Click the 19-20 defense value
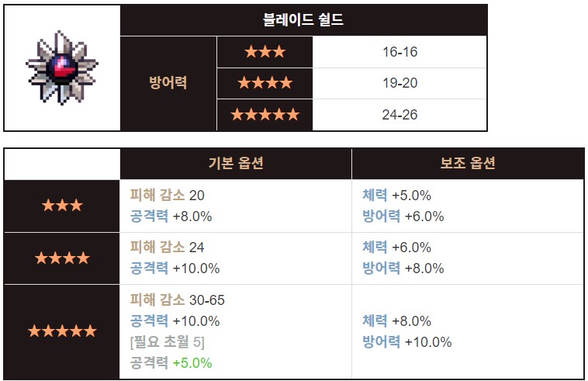588x381 pixels. (399, 83)
